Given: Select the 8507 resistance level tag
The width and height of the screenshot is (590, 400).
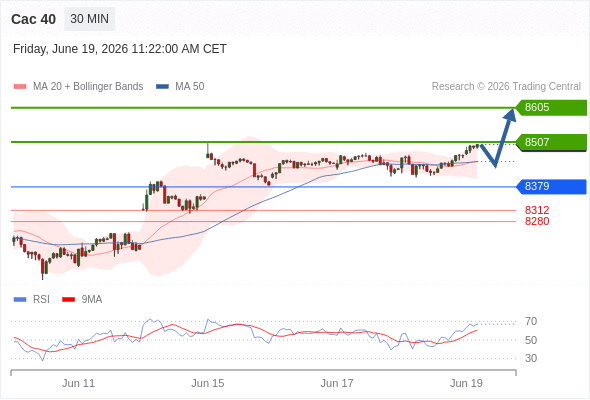Looking at the screenshot, I should click(551, 143).
